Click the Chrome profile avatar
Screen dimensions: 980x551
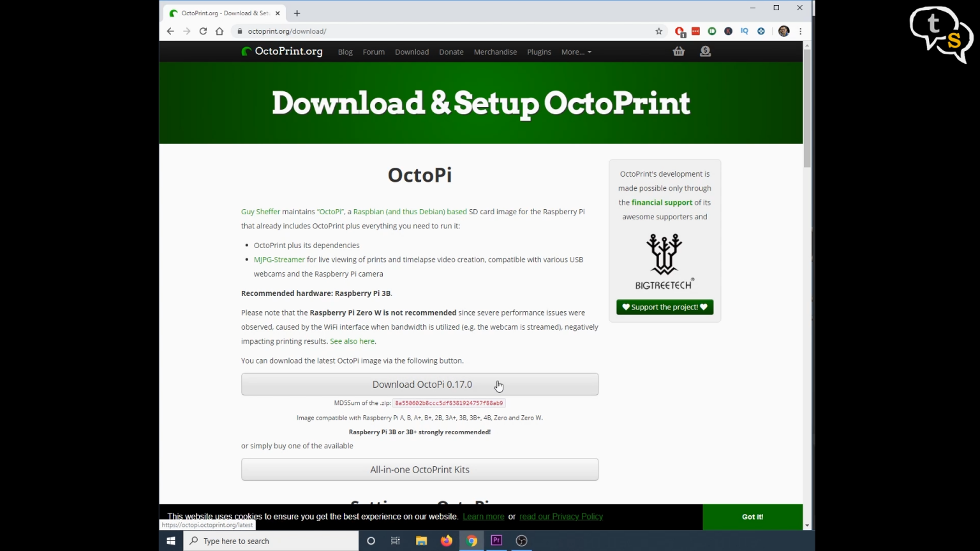point(783,31)
